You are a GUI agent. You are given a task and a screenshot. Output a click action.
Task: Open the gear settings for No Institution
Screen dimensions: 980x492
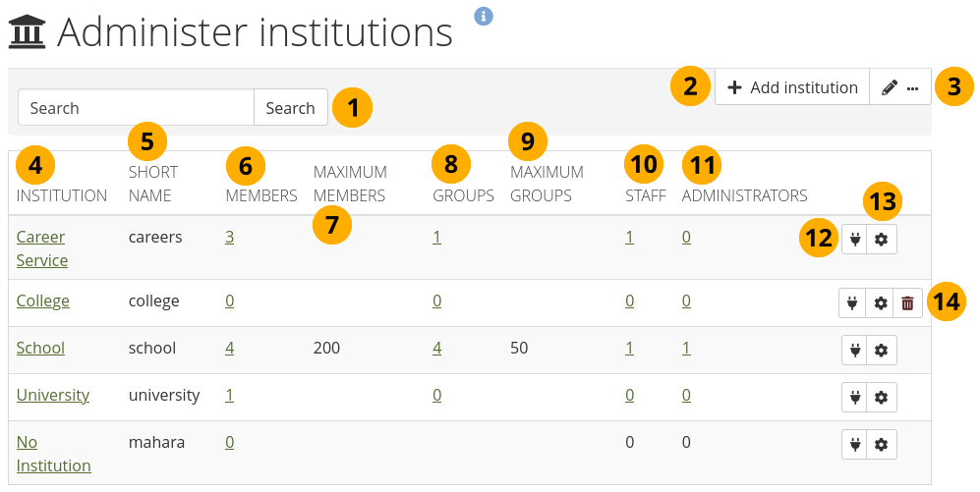pos(882,445)
